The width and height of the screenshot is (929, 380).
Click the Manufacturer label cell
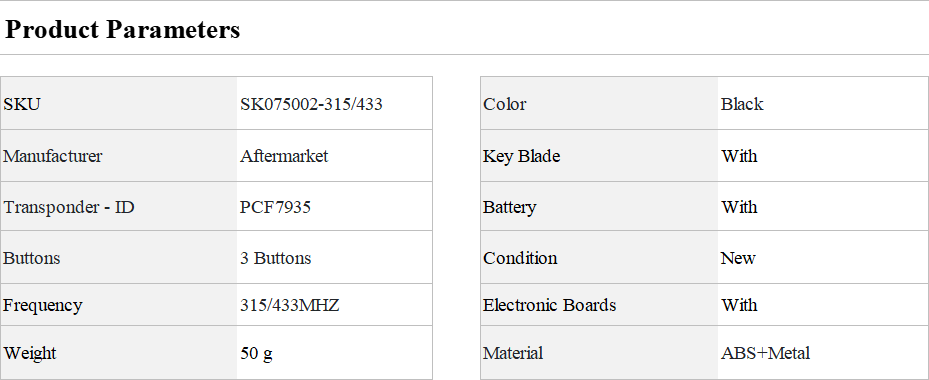point(118,156)
